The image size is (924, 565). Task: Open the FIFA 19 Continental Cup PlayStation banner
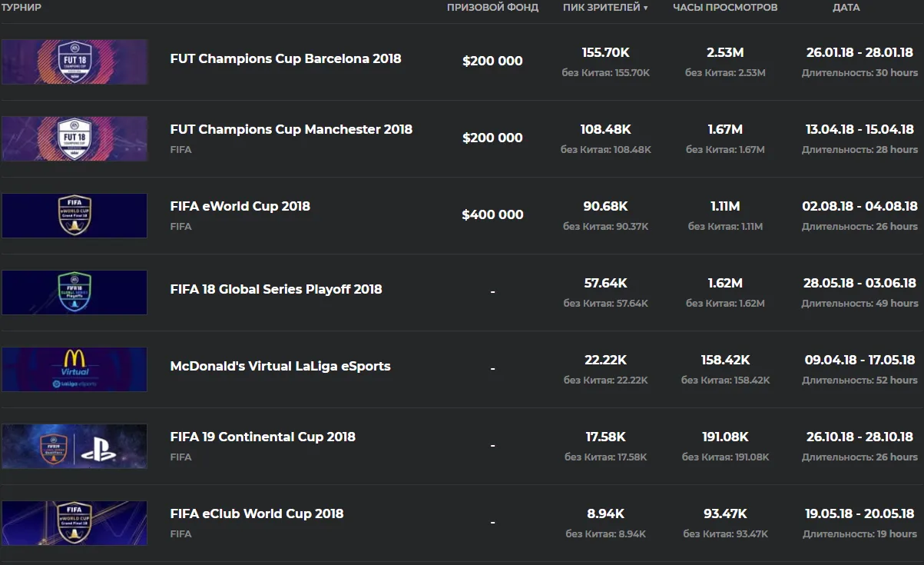click(75, 446)
